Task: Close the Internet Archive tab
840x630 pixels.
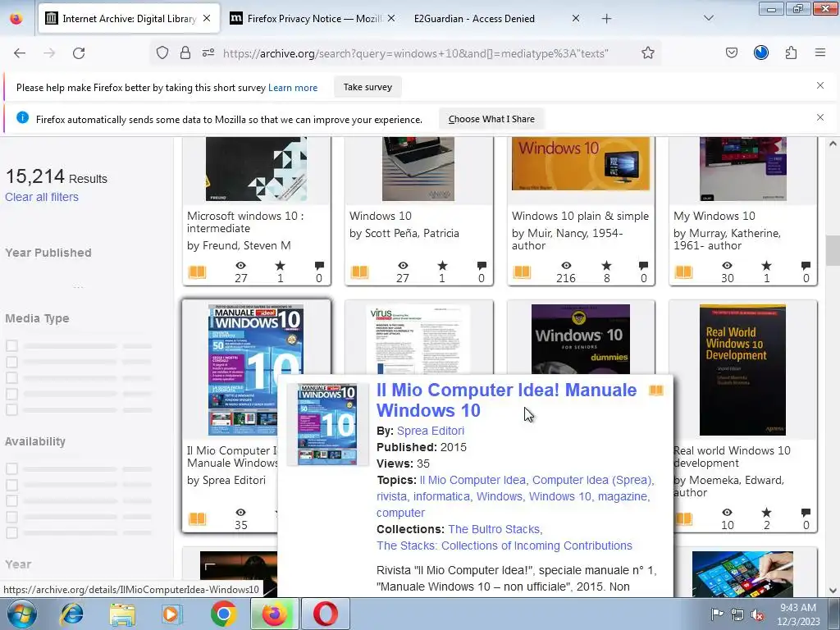Action: pos(207,18)
